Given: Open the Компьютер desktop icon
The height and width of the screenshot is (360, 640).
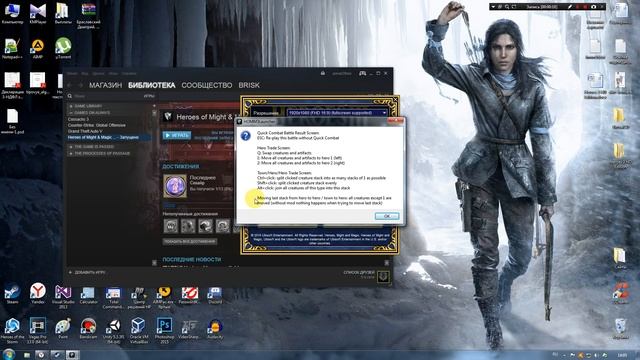Looking at the screenshot, I should (12, 13).
